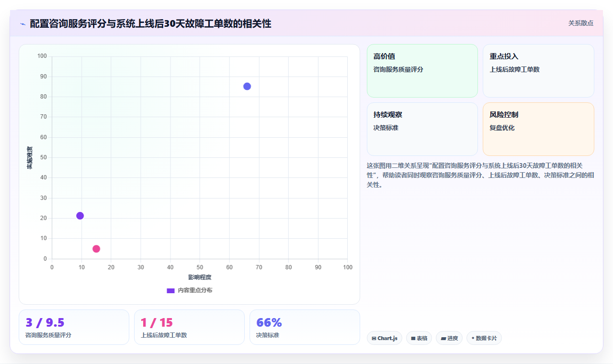Open the 持续观察 quadrant card
The width and height of the screenshot is (613, 364).
coord(422,129)
